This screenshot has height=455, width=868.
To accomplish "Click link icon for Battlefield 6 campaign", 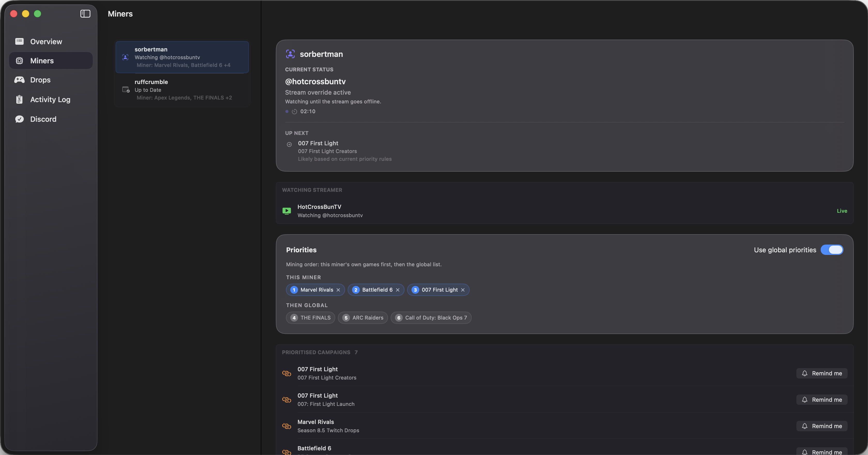I will tap(286, 452).
